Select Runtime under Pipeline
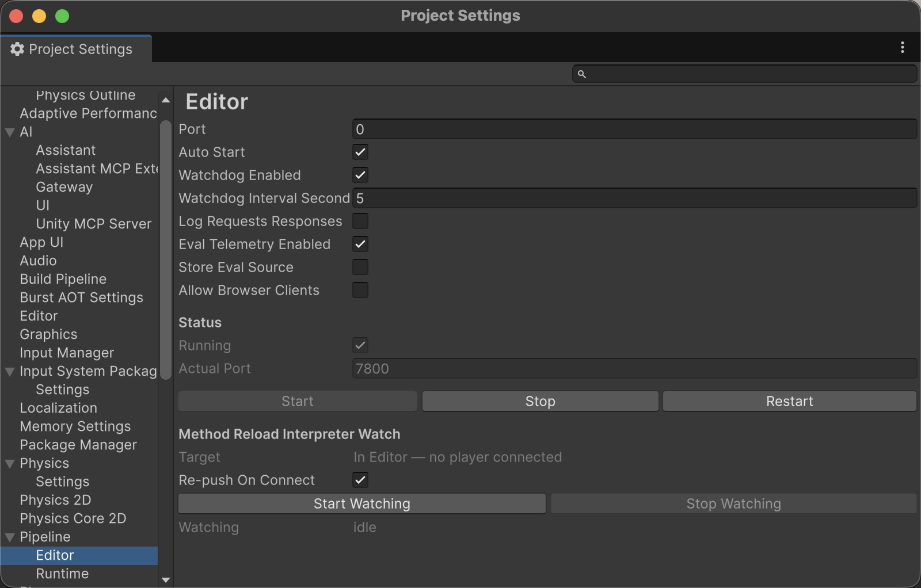The width and height of the screenshot is (921, 588). click(x=62, y=574)
